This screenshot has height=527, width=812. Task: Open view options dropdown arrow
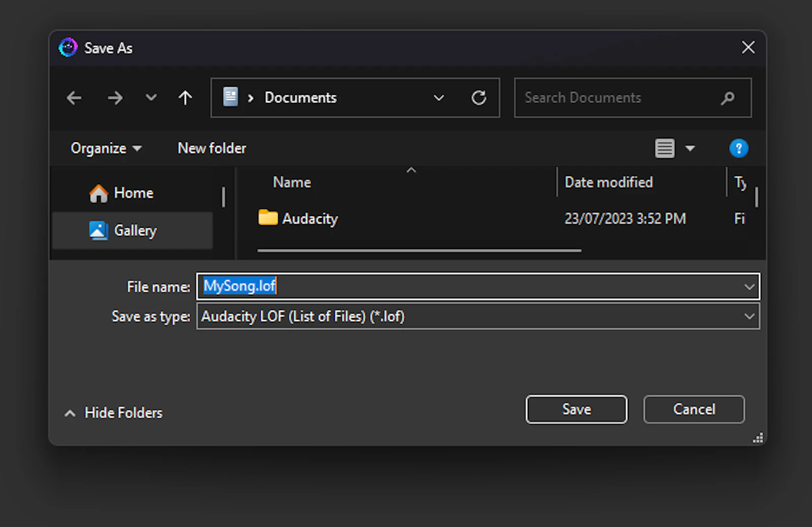click(x=690, y=149)
